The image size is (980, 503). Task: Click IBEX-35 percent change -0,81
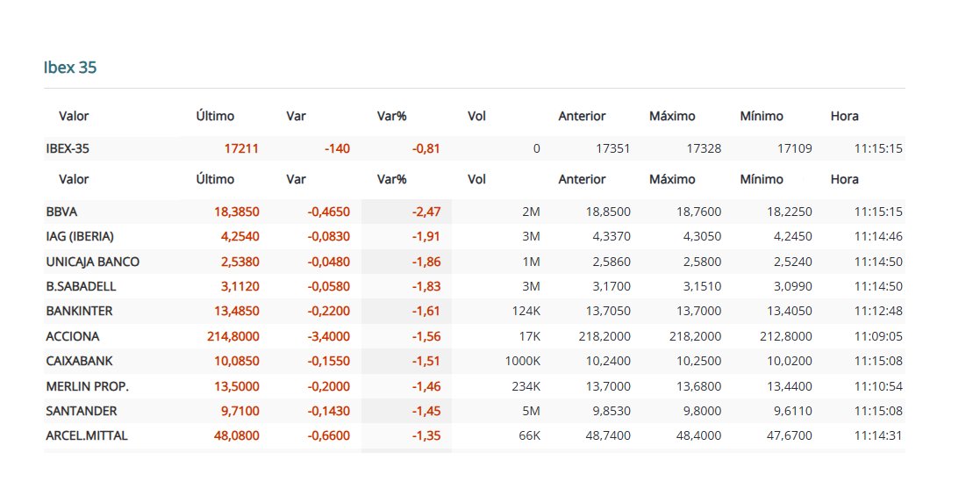pos(426,148)
